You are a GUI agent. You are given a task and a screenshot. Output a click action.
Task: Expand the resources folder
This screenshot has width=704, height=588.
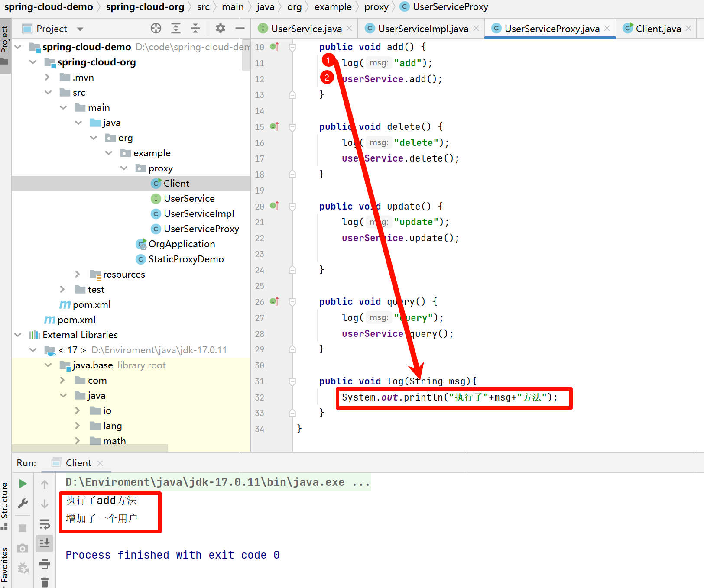78,274
